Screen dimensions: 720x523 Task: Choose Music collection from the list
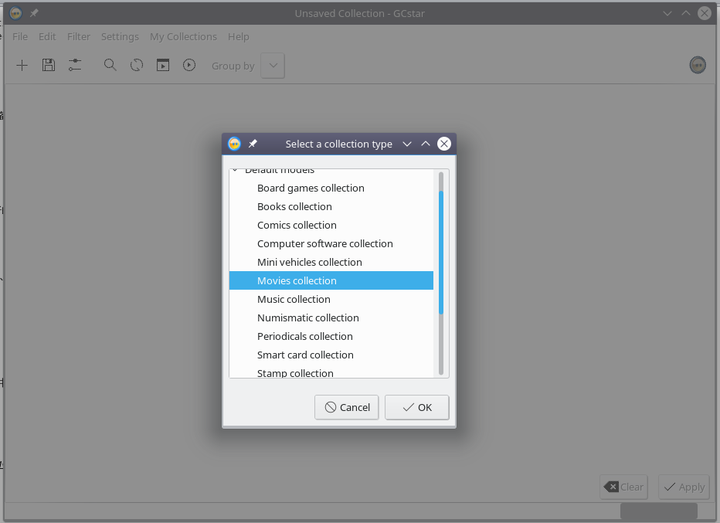[x=293, y=299]
